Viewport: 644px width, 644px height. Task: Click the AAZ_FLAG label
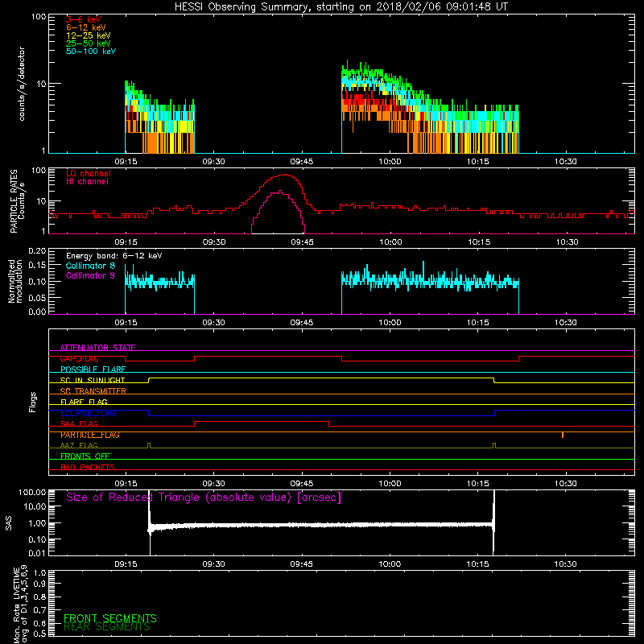pyautogui.click(x=79, y=445)
